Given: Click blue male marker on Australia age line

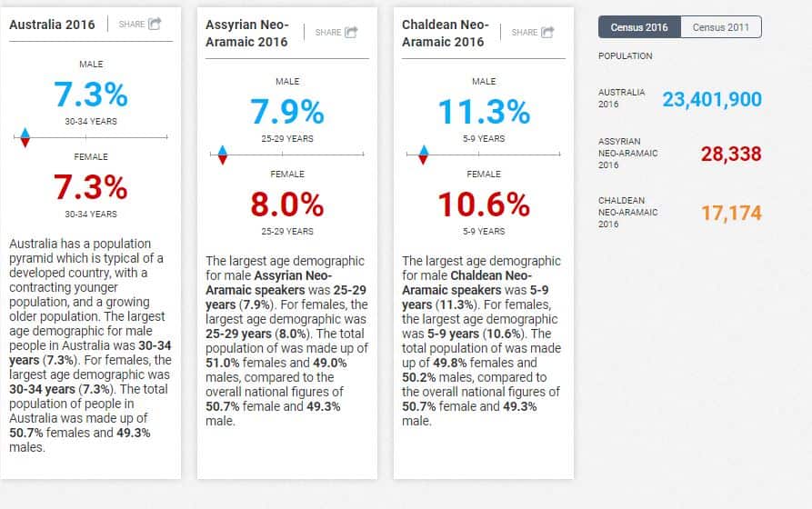Looking at the screenshot, I should (25, 134).
